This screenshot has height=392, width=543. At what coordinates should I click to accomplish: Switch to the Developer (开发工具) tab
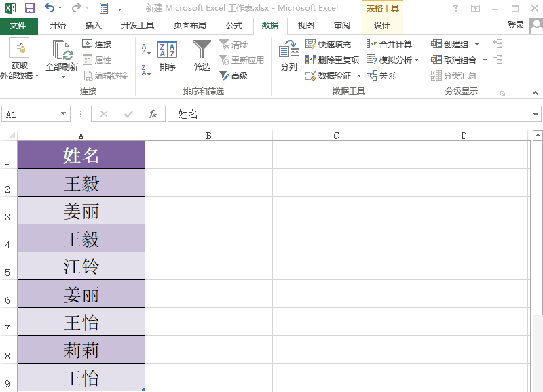pos(138,26)
